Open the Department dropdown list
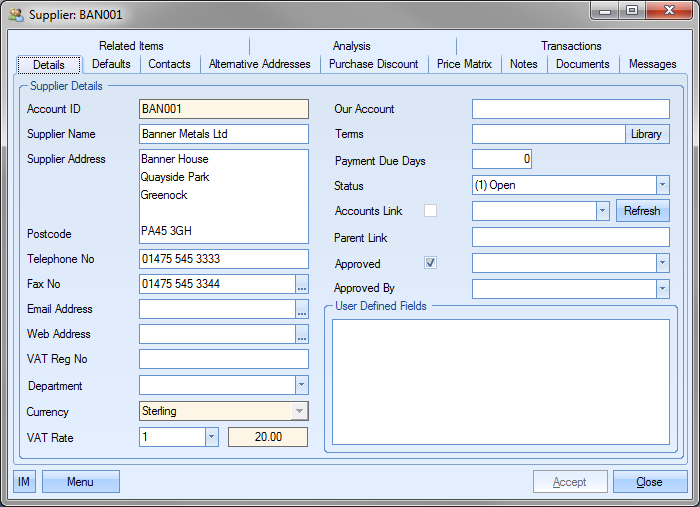Screen dimensions: 700x507 [302, 386]
